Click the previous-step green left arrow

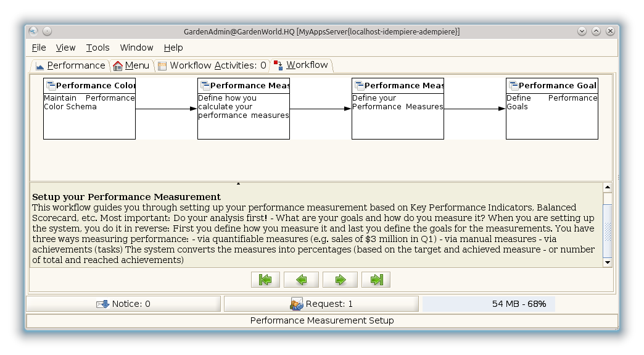[x=301, y=280]
